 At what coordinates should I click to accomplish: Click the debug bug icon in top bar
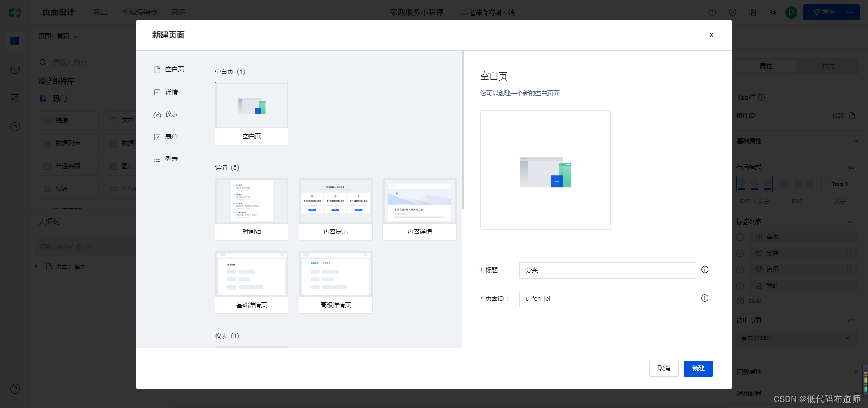[773, 12]
